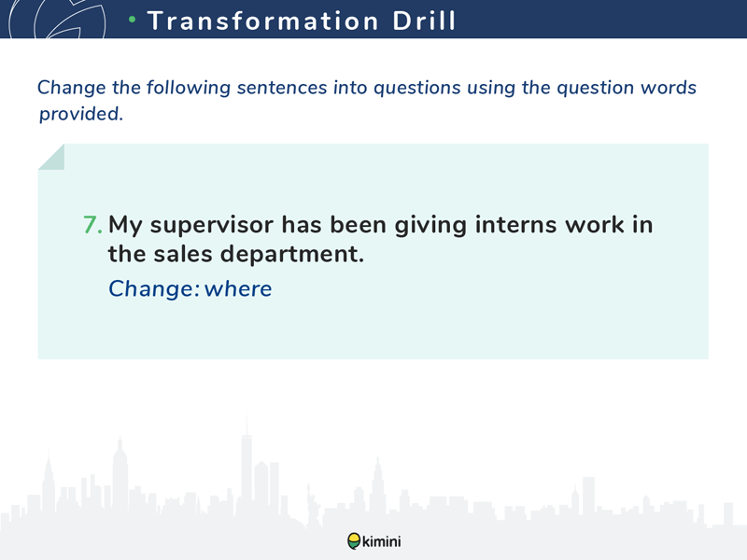Click the instruction text starting with 'Change the following'

(x=367, y=101)
